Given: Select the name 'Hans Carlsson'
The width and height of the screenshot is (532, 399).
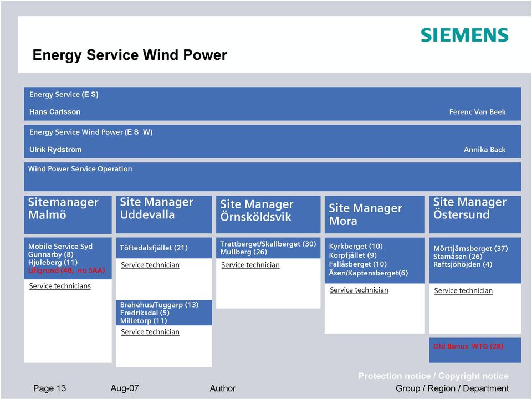Looking at the screenshot, I should click(x=55, y=111).
